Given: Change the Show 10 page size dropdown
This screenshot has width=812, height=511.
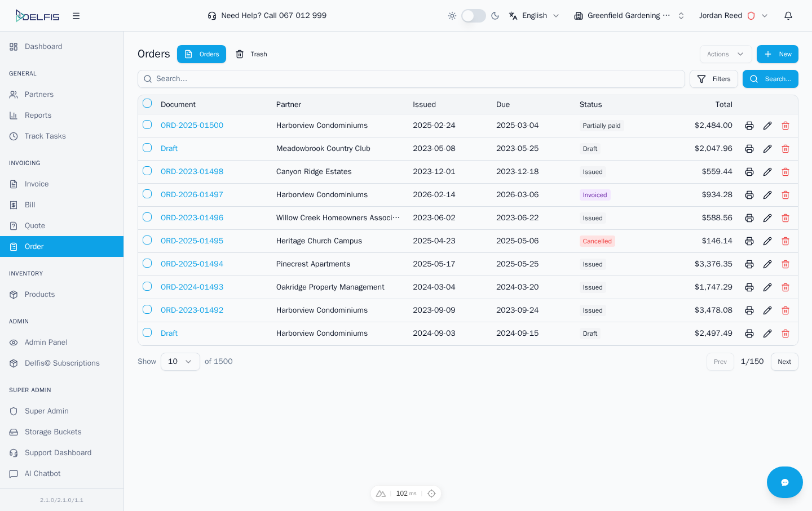Looking at the screenshot, I should point(180,361).
